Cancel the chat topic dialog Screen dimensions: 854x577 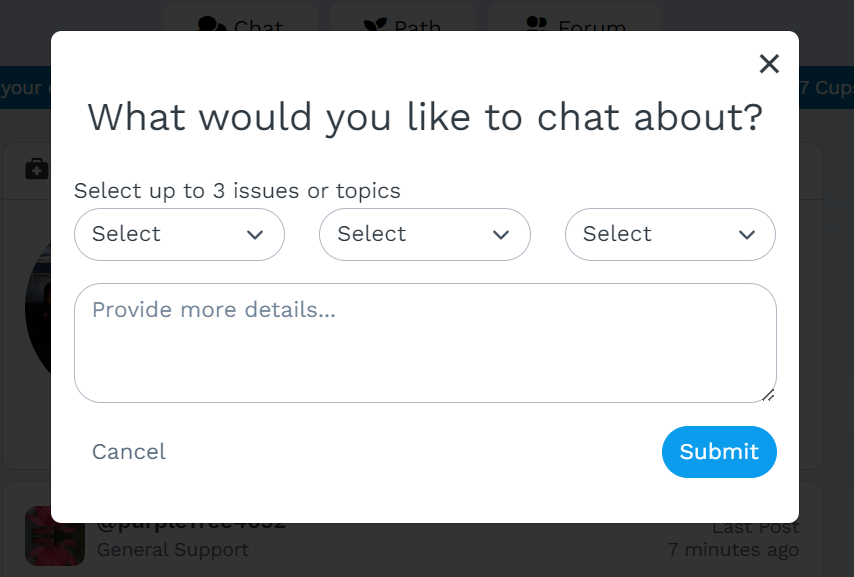[x=129, y=452]
